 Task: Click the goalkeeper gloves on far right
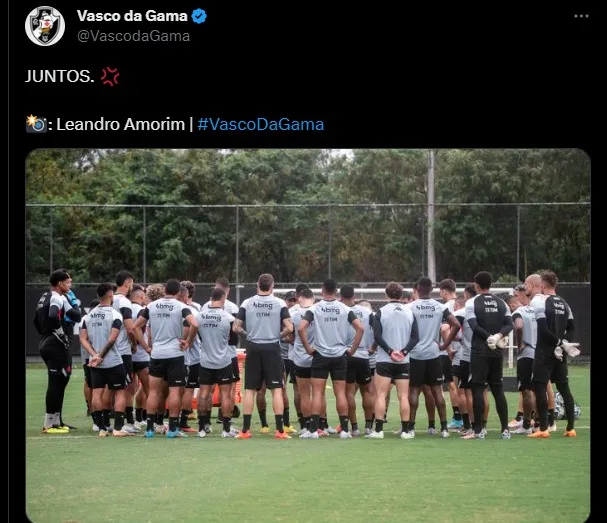click(x=567, y=349)
